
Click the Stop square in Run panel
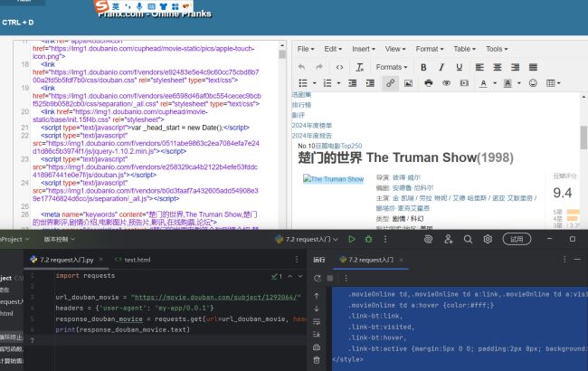coord(330,279)
